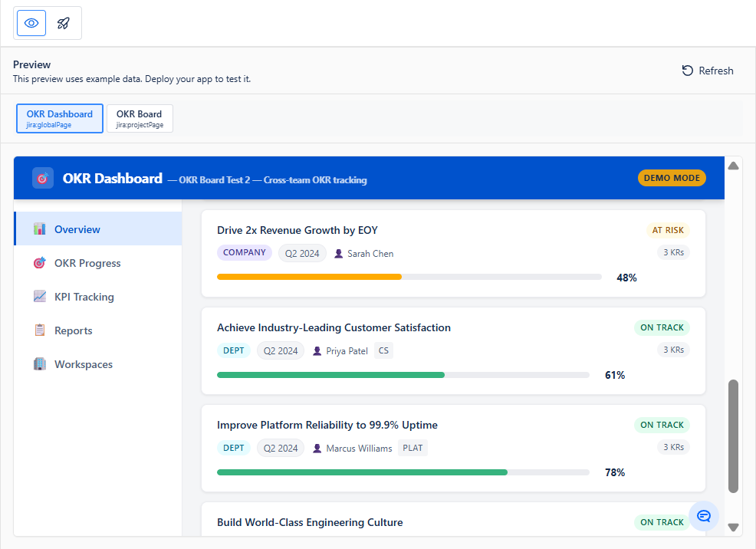This screenshot has width=756, height=549.
Task: Open OKR Progress in the sidebar
Action: click(98, 263)
